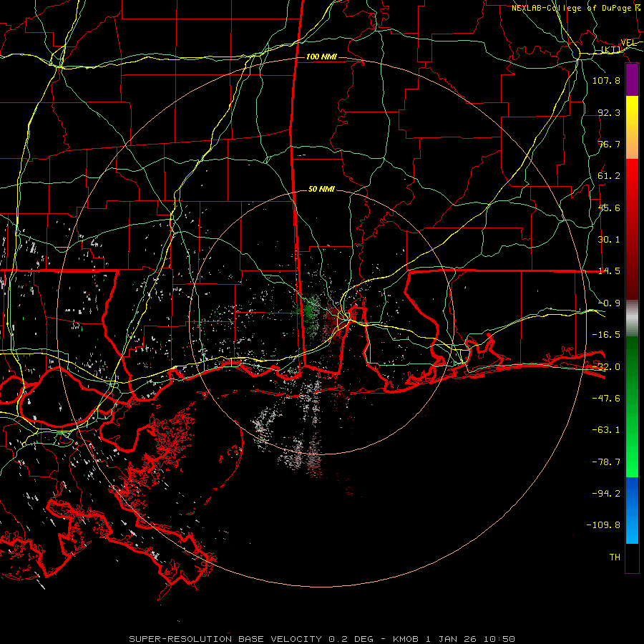
Task: Click the '14.5' scale value
Action: click(x=609, y=271)
